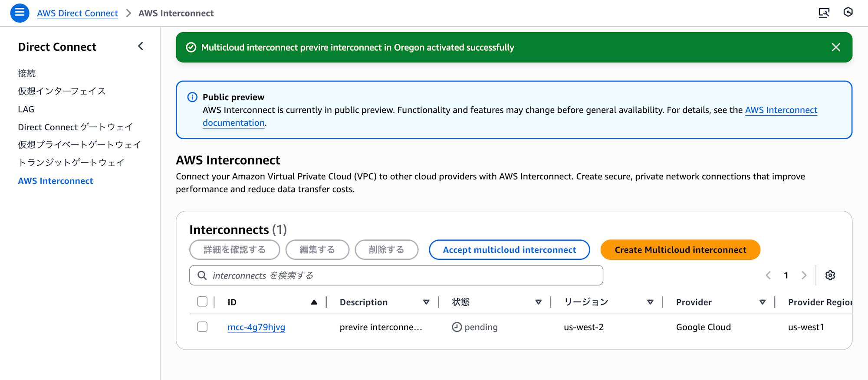Screen dimensions: 868x380
Task: Click 詳細を確認する button
Action: tap(234, 250)
